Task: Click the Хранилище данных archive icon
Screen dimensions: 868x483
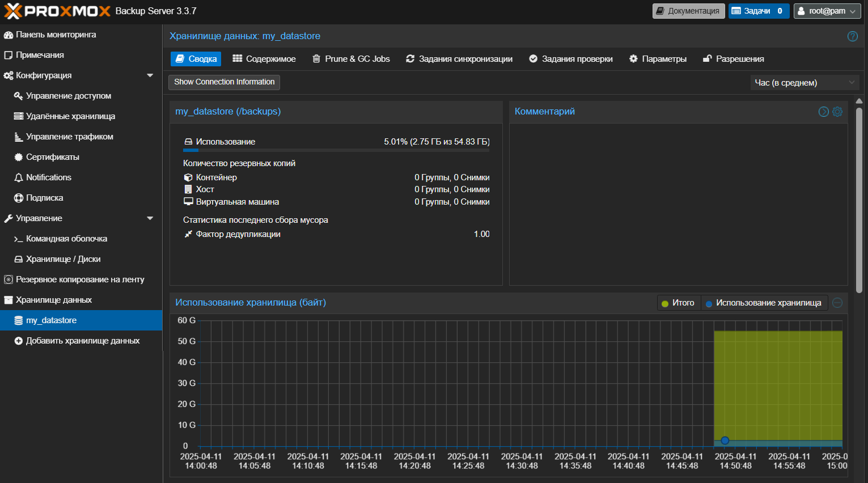Action: click(9, 300)
